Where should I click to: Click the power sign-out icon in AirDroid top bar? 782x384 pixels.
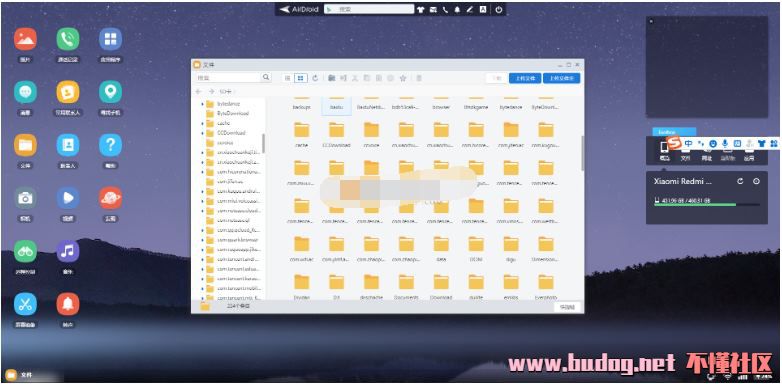tap(499, 9)
